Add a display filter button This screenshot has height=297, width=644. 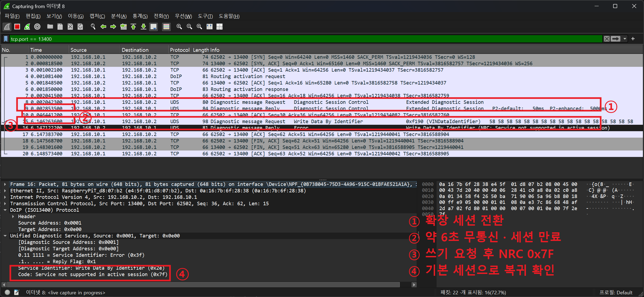[633, 39]
